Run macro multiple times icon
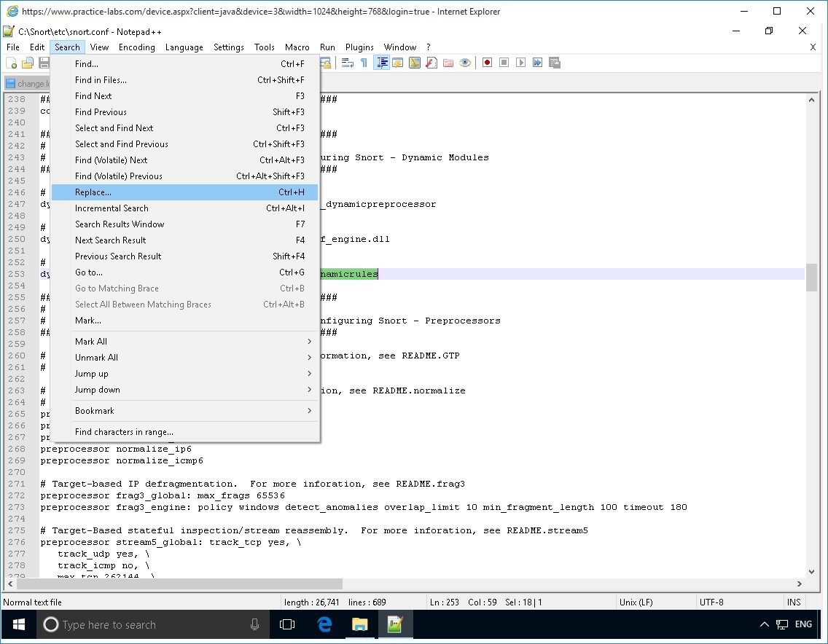Image resolution: width=828 pixels, height=644 pixels. click(538, 63)
